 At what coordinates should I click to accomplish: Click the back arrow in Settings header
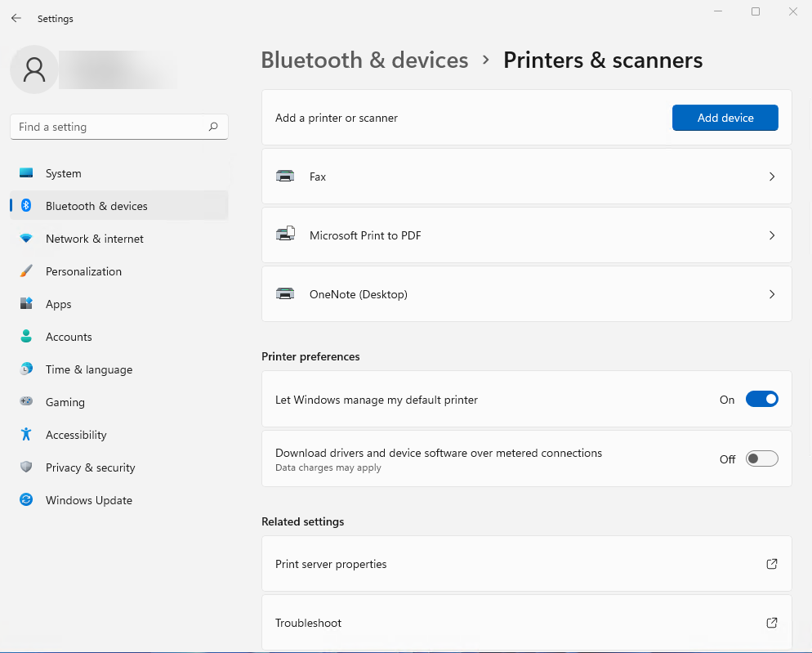pyautogui.click(x=16, y=18)
